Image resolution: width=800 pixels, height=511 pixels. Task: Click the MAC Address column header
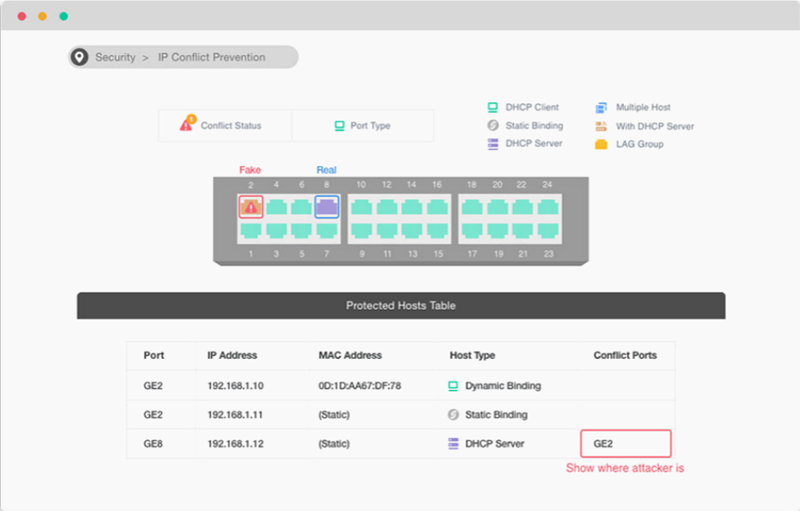click(x=350, y=355)
